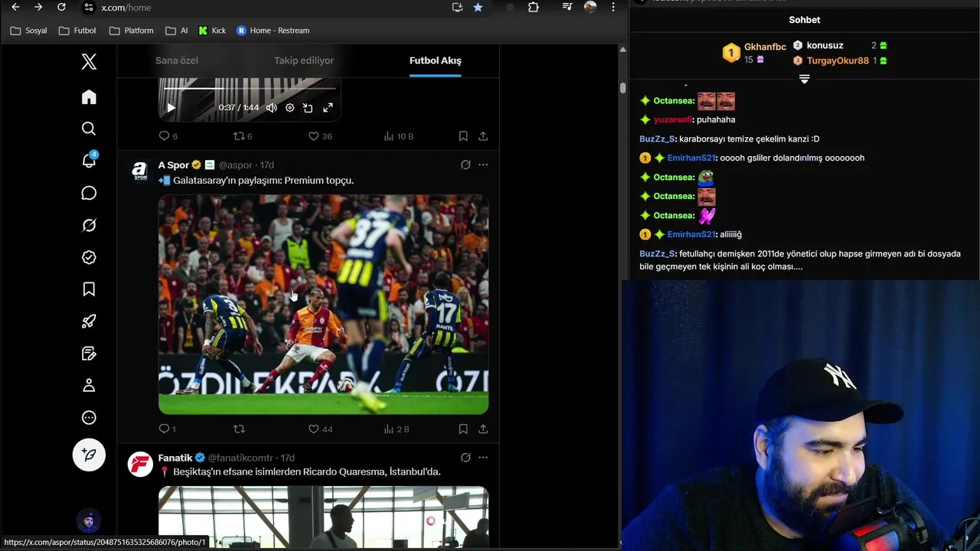This screenshot has width=980, height=551.
Task: Open Fanatik profile avatar
Action: point(140,465)
